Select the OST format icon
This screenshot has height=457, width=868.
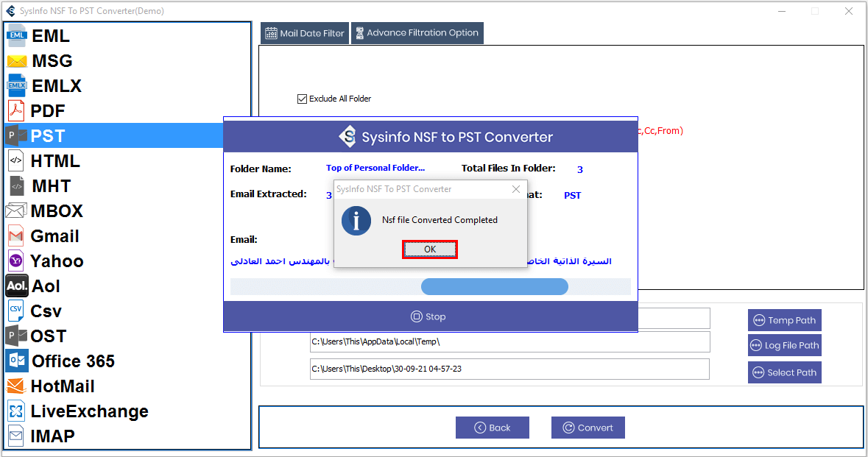pos(16,336)
